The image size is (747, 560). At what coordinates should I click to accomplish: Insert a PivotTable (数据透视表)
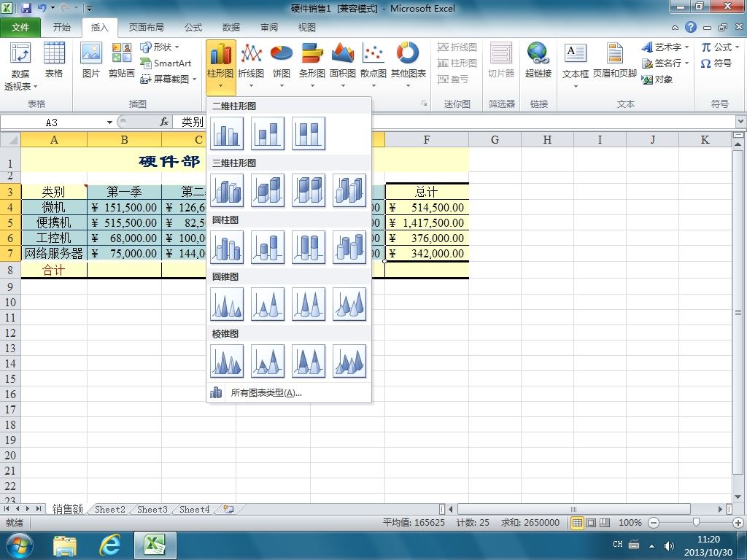click(20, 65)
